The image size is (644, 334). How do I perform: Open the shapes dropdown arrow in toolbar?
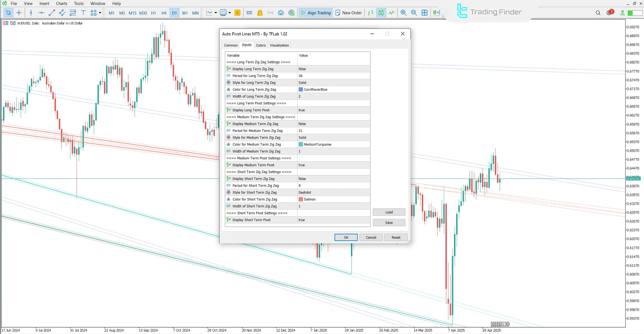point(99,13)
